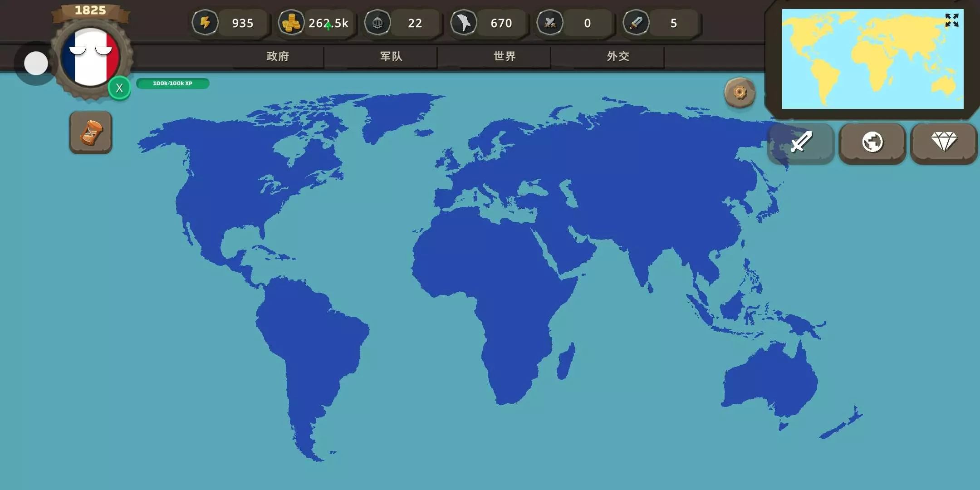The height and width of the screenshot is (490, 980).
Task: Click the territory map resource icon
Action: 464,23
